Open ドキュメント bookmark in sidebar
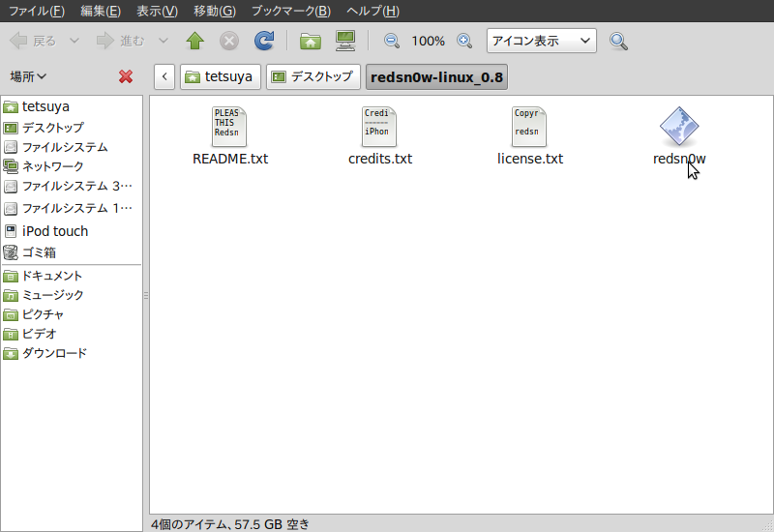Viewport: 774px width, 532px height. [72, 276]
